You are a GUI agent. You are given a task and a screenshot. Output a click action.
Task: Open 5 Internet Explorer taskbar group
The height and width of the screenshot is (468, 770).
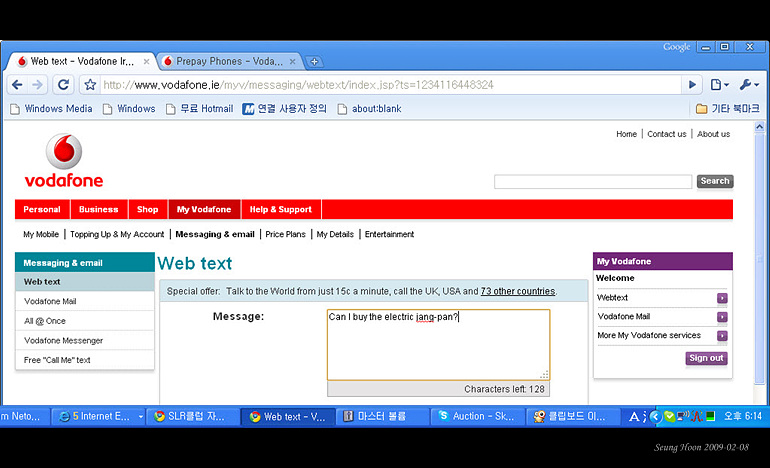tap(98, 416)
